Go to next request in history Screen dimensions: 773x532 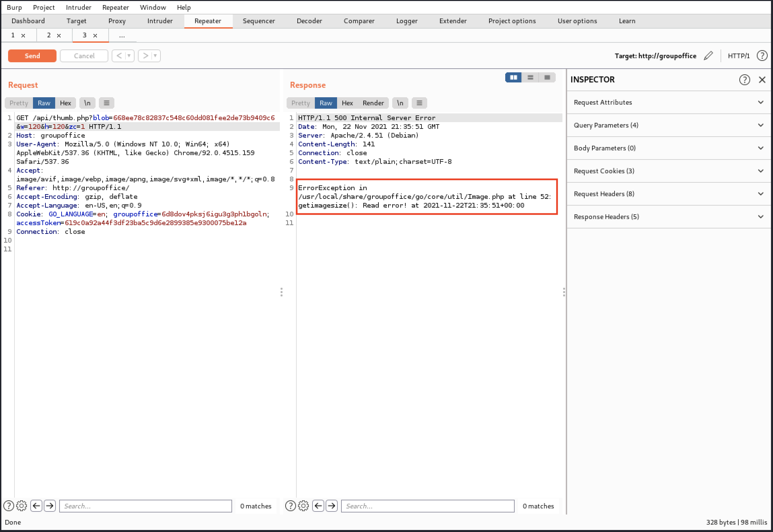point(145,56)
